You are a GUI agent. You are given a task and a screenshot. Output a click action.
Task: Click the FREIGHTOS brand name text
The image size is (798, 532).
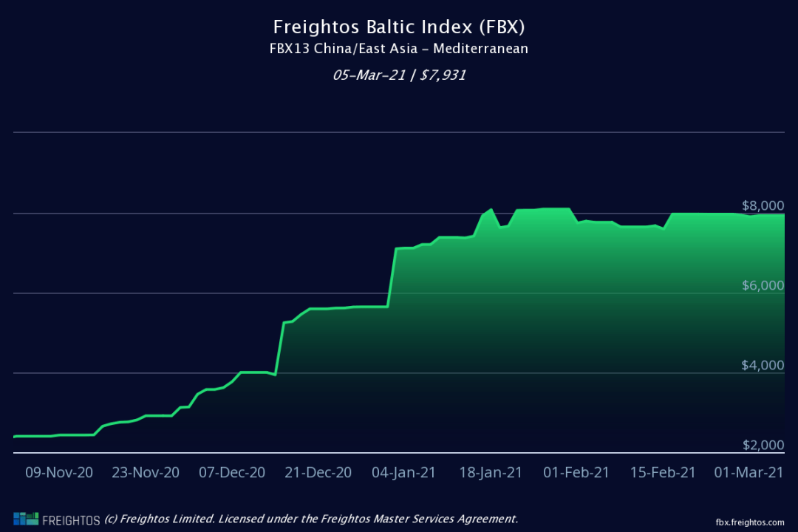point(71,521)
